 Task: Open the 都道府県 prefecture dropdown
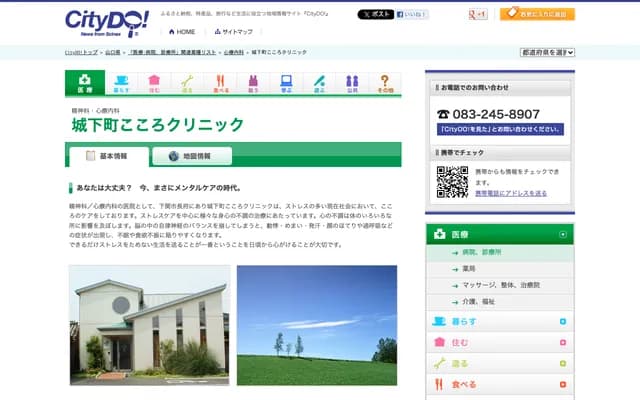click(x=546, y=51)
